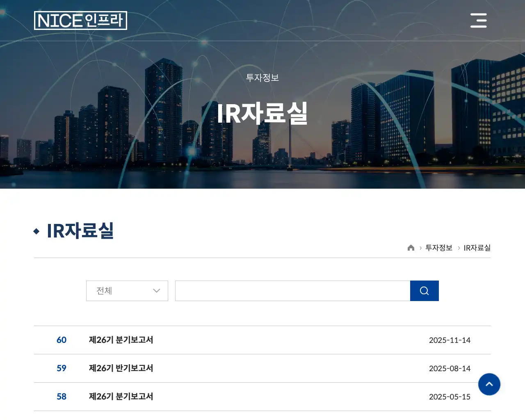Open the hamburger menu in the header
The width and height of the screenshot is (525, 420).
(x=478, y=21)
